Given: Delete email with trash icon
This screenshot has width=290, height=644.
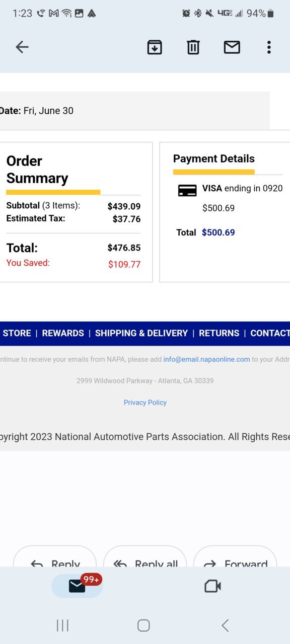Looking at the screenshot, I should click(x=193, y=47).
